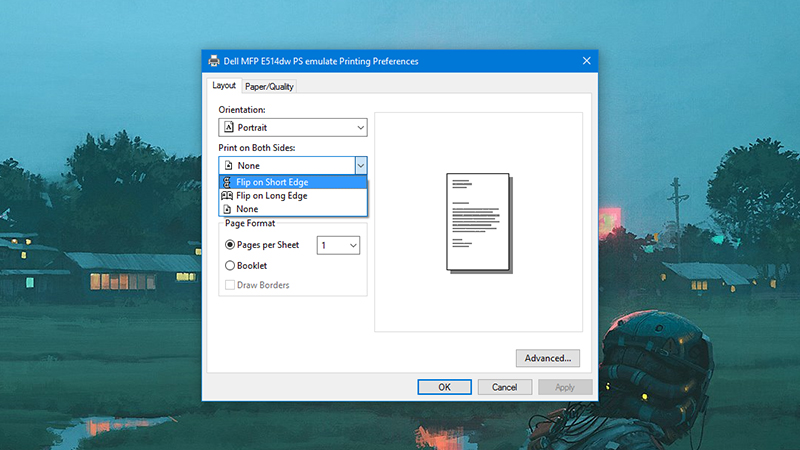Switch to the Layout tab
800x450 pixels.
(224, 85)
